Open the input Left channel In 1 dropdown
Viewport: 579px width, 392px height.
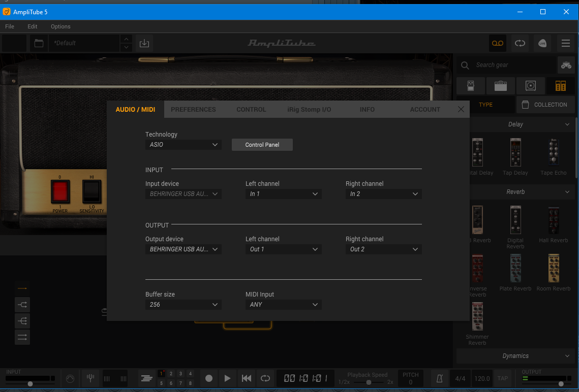coord(284,194)
